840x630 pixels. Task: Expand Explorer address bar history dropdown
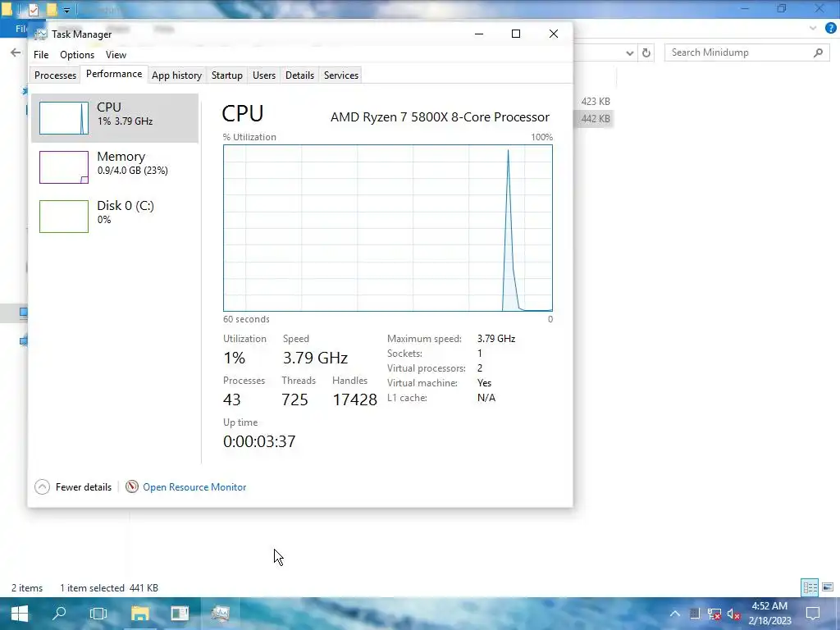(x=630, y=53)
